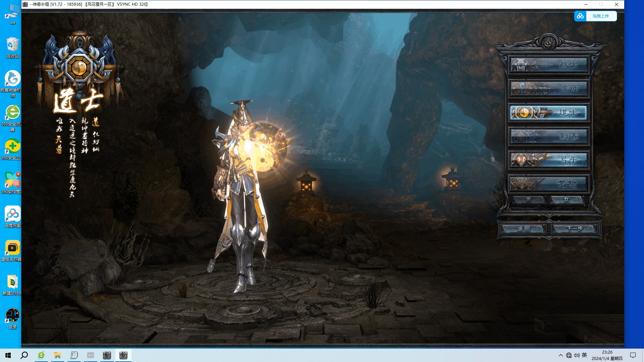
Task: Open the taskbar clock and calendar
Action: click(607, 355)
